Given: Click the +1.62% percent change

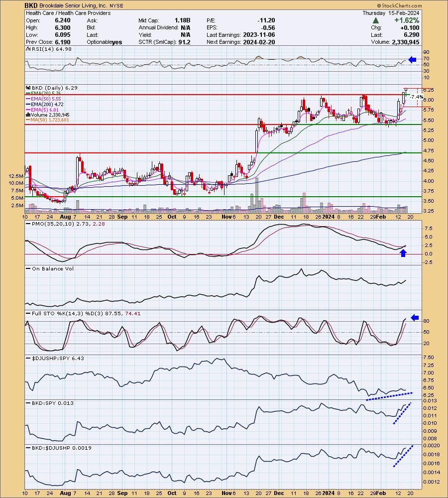Looking at the screenshot, I should [x=407, y=20].
